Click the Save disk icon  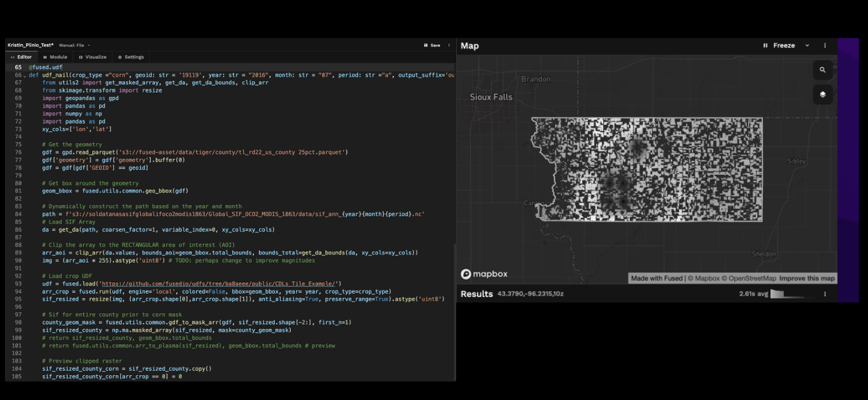[426, 46]
